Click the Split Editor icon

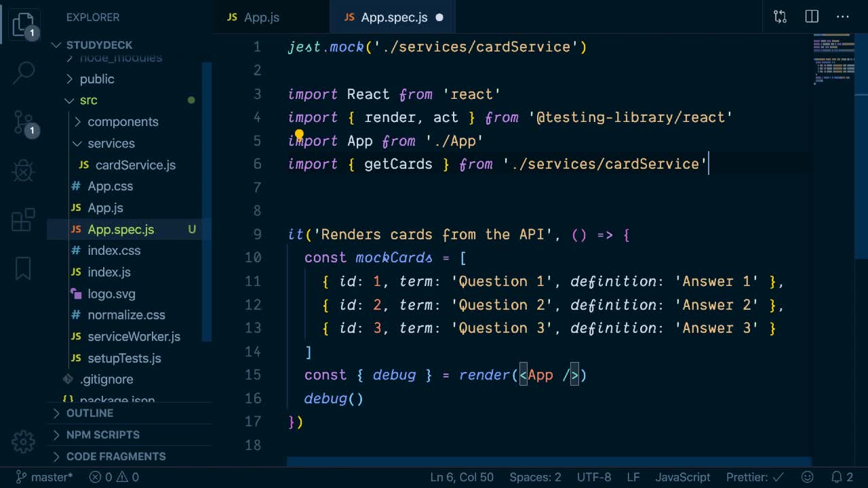click(811, 16)
